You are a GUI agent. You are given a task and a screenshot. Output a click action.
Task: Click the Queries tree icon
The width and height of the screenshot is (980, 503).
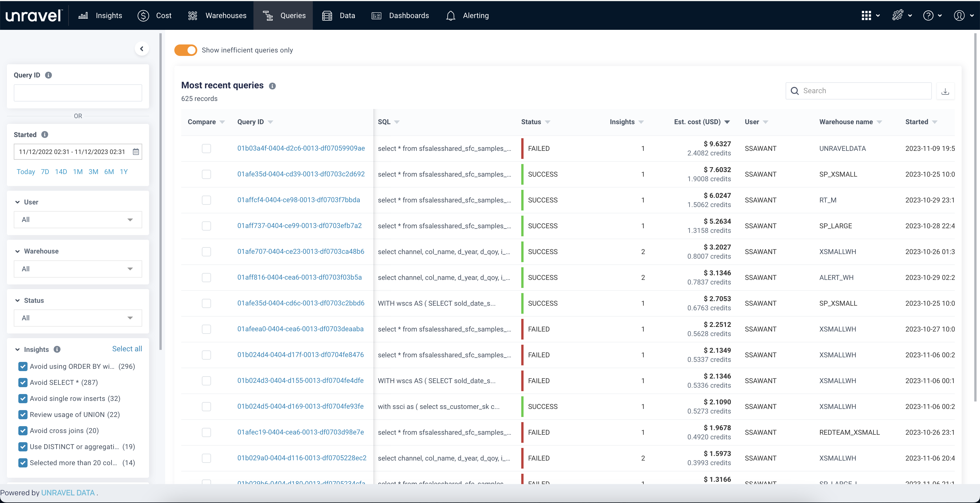coord(268,15)
